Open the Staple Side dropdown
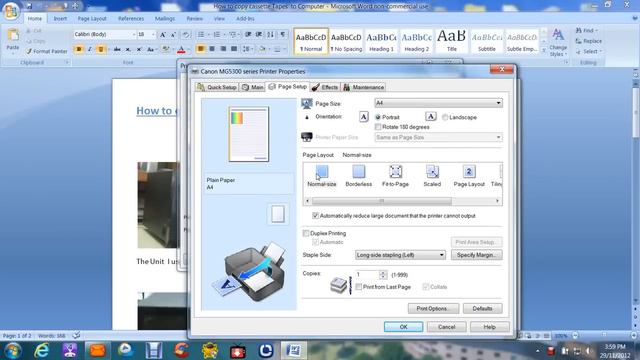The width and height of the screenshot is (640, 360). click(x=400, y=255)
